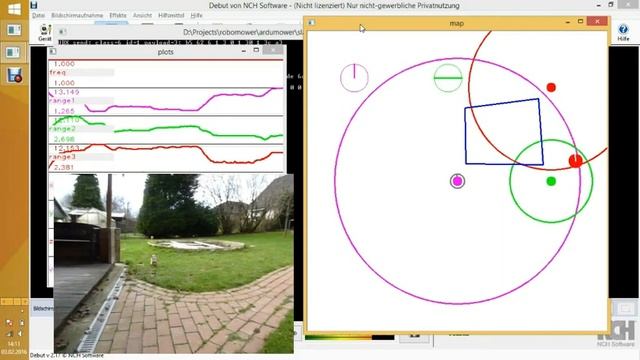This screenshot has height=360, width=640.
Task: Click the garden camera image
Action: tap(173, 264)
